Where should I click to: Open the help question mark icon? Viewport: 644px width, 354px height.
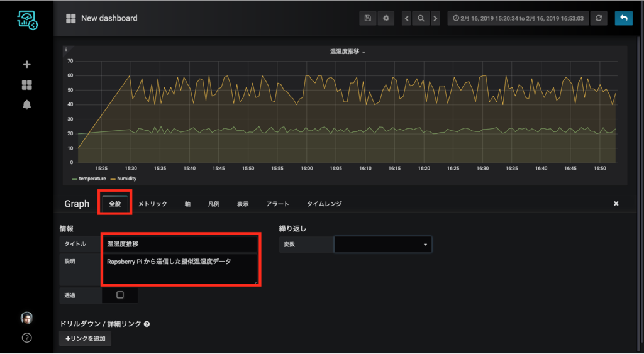[26, 338]
